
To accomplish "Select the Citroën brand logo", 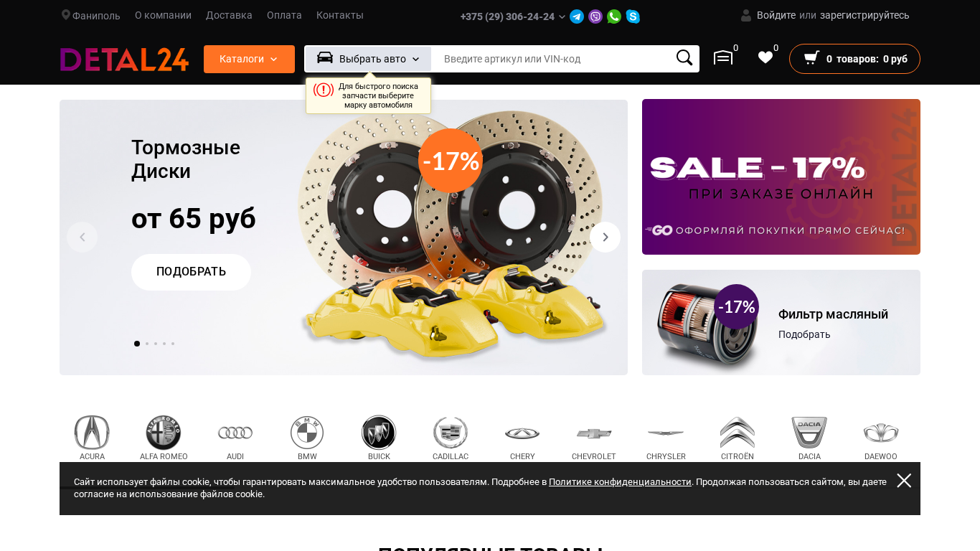I will 738,433.
